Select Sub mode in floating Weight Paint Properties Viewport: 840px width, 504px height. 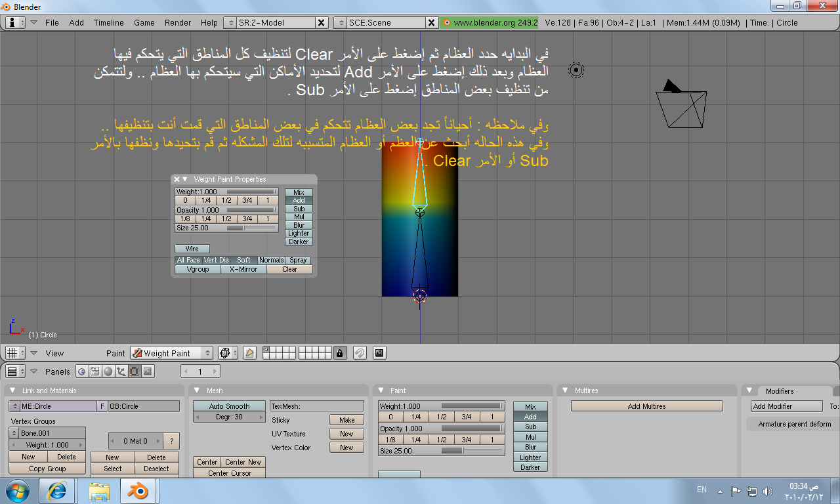(x=299, y=209)
